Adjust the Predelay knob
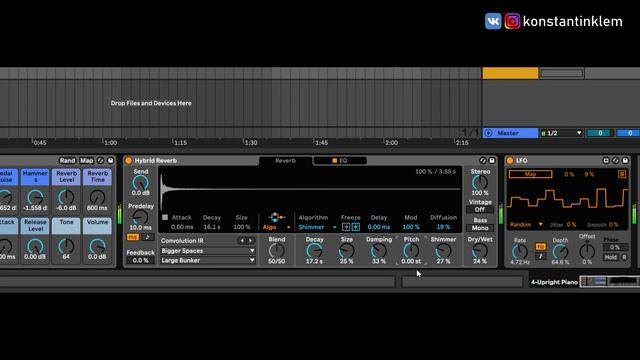Viewport: 640px width, 360px height. [141, 218]
